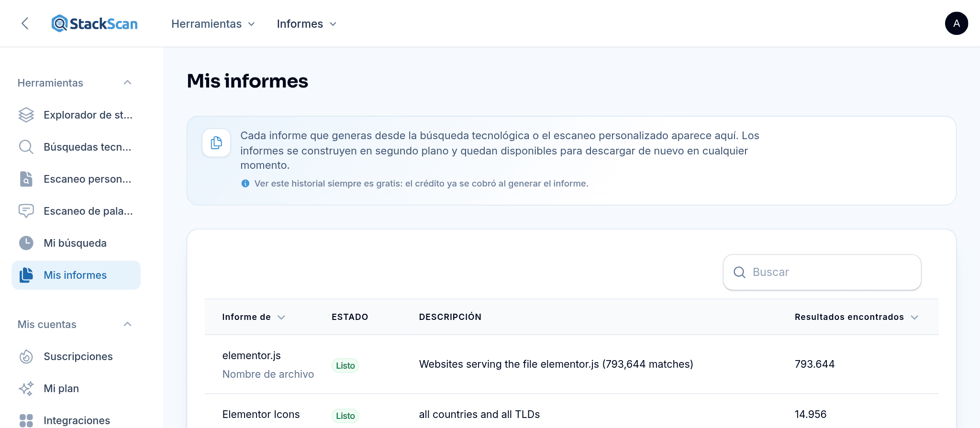Open Escaneo de palabras in sidebar
The width and height of the screenshot is (980, 428).
[76, 211]
